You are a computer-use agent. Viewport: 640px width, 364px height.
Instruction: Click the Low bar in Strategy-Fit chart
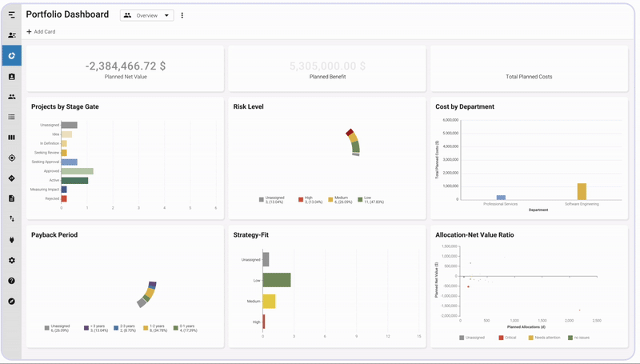click(276, 280)
